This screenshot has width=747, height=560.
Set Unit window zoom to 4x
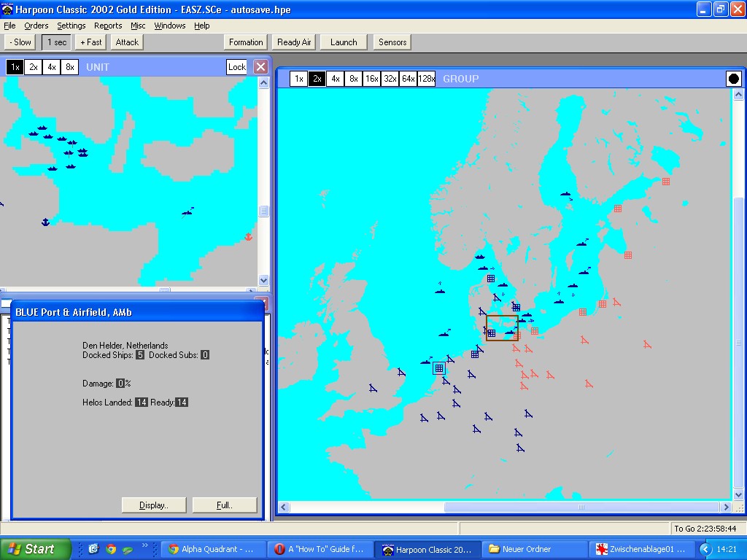[x=52, y=67]
